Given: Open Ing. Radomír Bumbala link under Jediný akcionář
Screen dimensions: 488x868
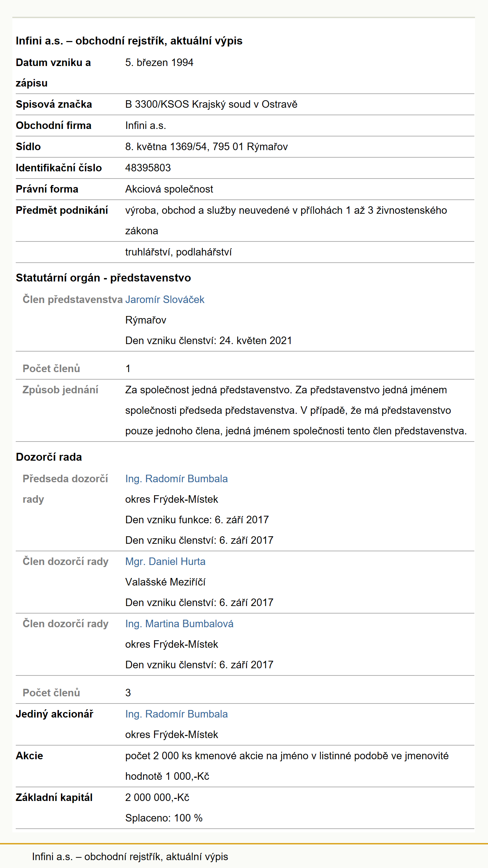Looking at the screenshot, I should tap(176, 714).
